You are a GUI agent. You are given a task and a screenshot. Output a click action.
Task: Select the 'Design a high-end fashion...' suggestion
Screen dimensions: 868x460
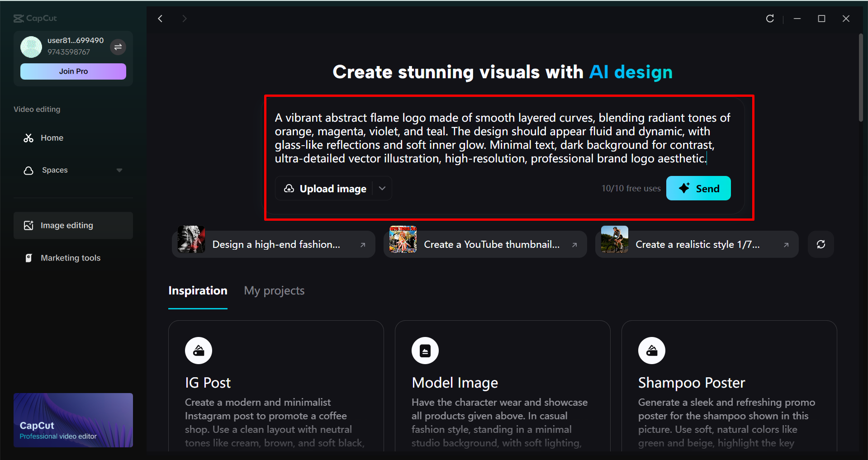pyautogui.click(x=274, y=244)
